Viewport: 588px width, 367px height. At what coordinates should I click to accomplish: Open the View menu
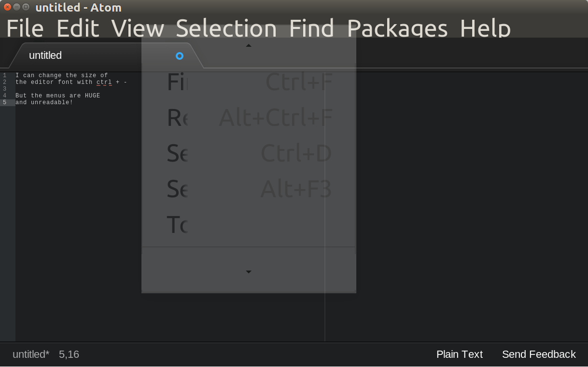(x=138, y=28)
